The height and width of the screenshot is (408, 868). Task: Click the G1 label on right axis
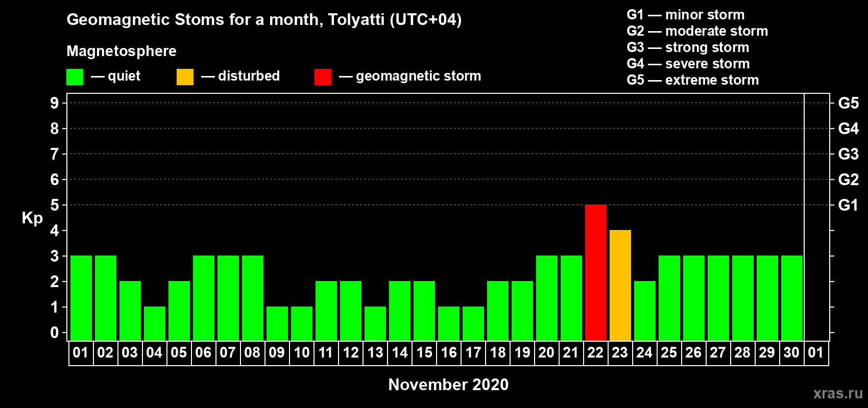(x=848, y=205)
